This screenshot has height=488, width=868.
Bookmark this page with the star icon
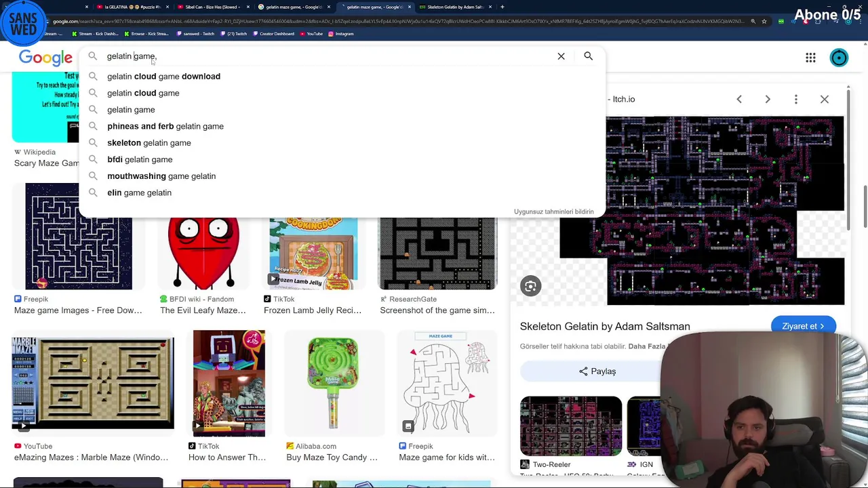[x=764, y=21]
